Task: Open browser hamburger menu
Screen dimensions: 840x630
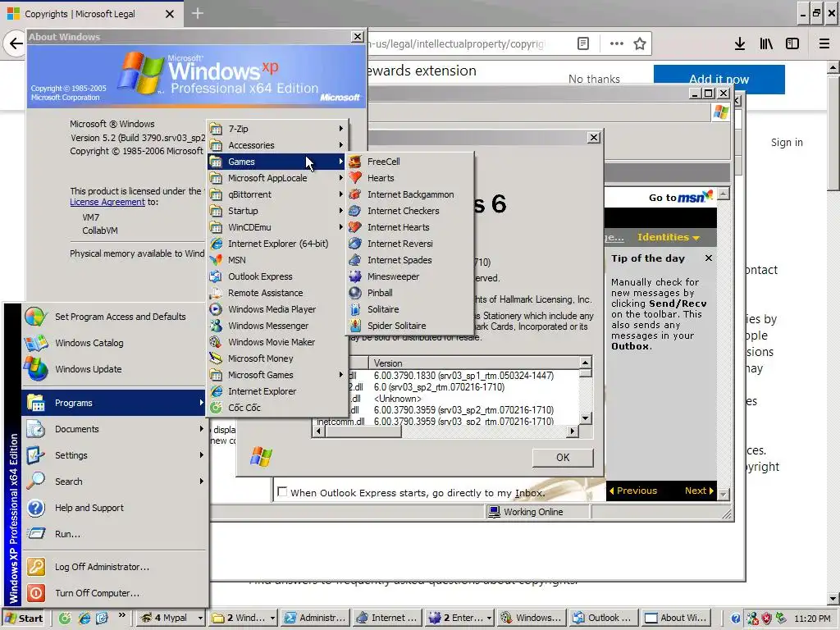Action: (x=824, y=44)
